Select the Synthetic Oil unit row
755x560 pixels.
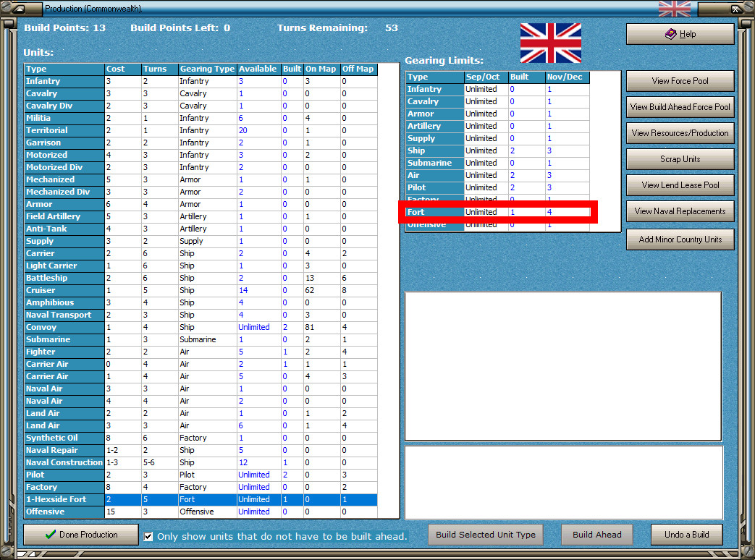pyautogui.click(x=201, y=438)
